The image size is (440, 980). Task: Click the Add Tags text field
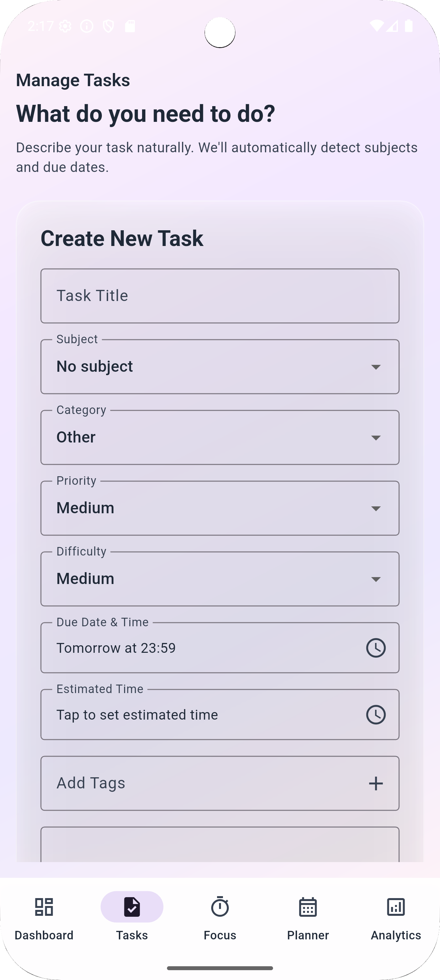pyautogui.click(x=220, y=783)
